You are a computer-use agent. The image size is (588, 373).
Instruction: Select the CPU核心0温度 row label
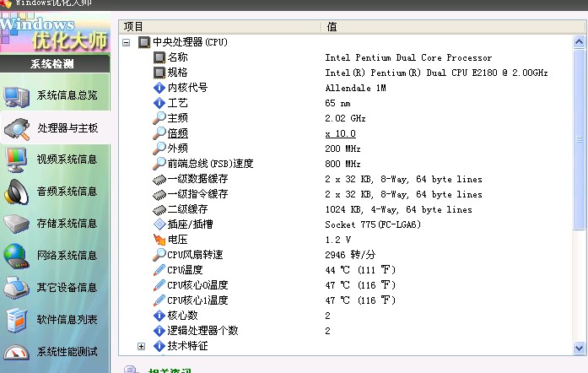tap(197, 285)
